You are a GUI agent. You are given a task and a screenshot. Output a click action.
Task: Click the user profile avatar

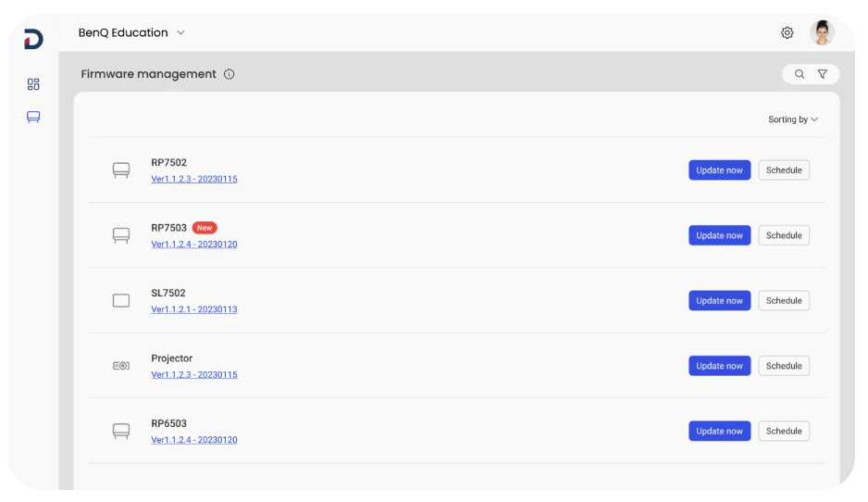pyautogui.click(x=822, y=33)
